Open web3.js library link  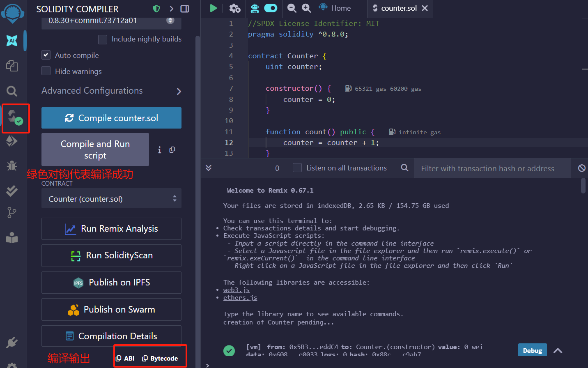point(236,290)
